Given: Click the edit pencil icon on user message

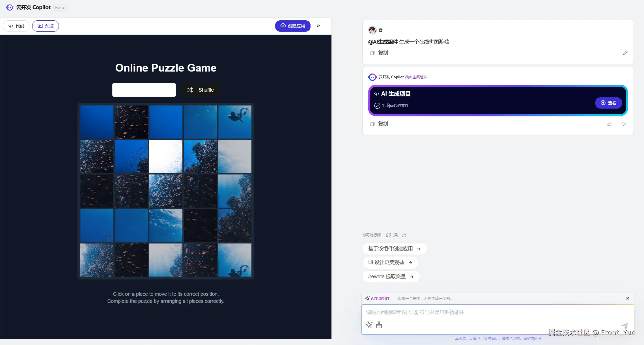Looking at the screenshot, I should (625, 53).
